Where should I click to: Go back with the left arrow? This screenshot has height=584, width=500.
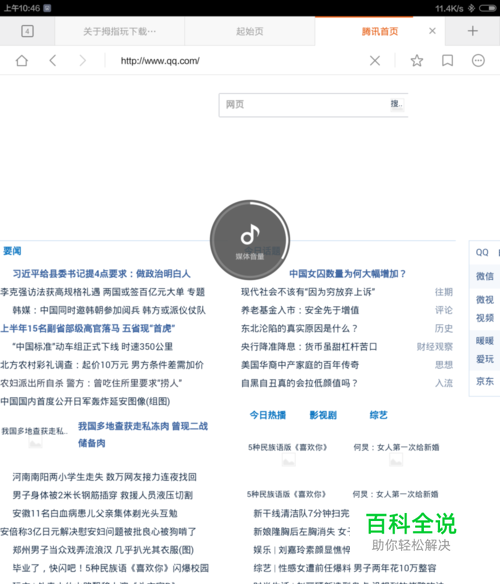pyautogui.click(x=53, y=60)
